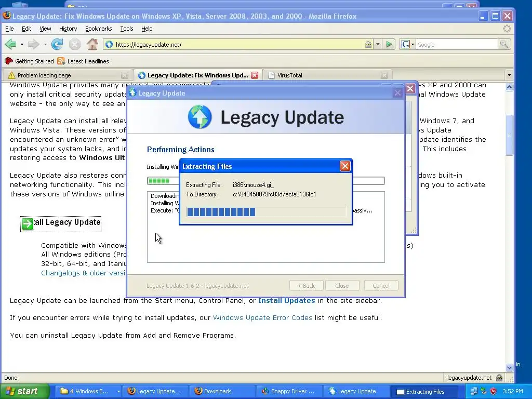The width and height of the screenshot is (532, 399).
Task: Click page scrollbar up arrow
Action: click(x=509, y=87)
